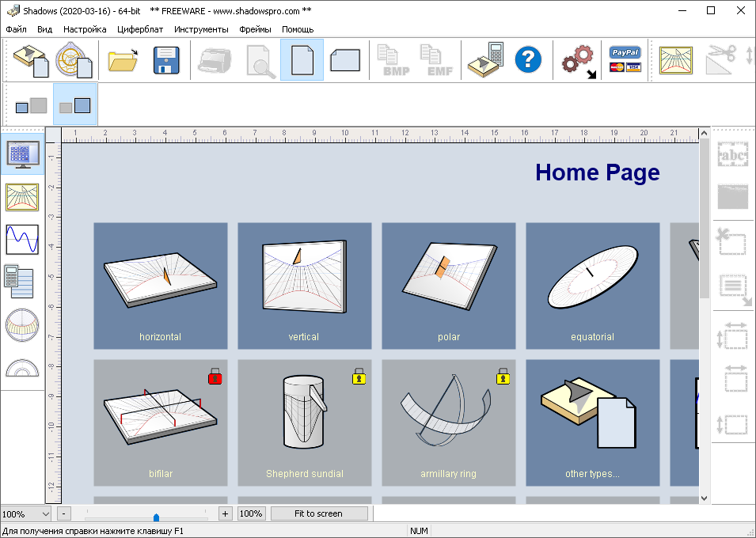Toggle portrait page orientation button
Image resolution: width=756 pixels, height=538 pixels.
click(x=302, y=60)
